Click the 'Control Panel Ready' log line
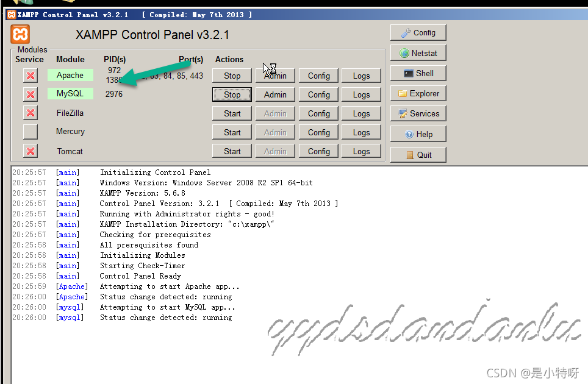The height and width of the screenshot is (384, 588). (140, 276)
